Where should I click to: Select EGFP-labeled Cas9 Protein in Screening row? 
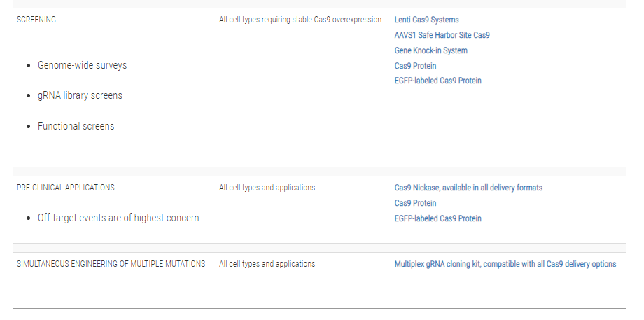click(437, 81)
